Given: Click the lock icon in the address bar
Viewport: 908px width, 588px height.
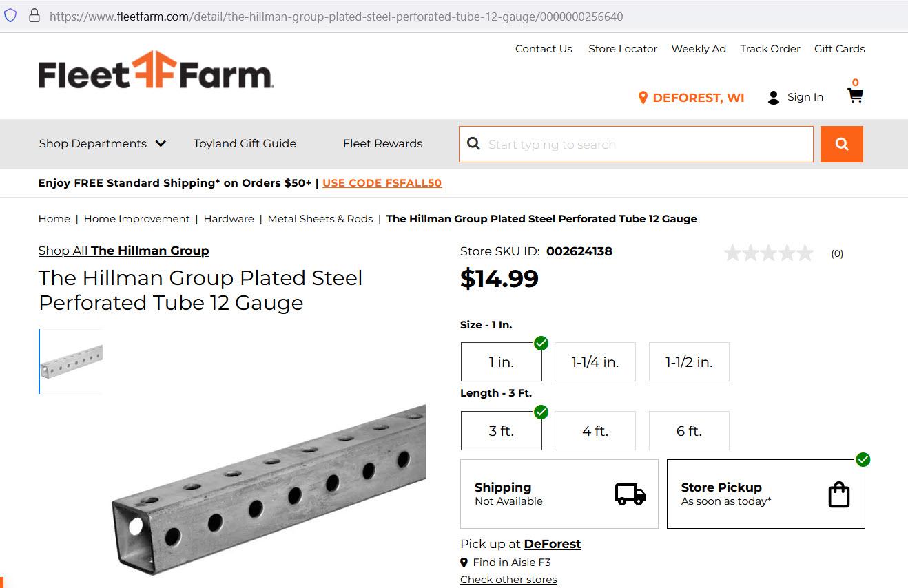Looking at the screenshot, I should click(34, 15).
